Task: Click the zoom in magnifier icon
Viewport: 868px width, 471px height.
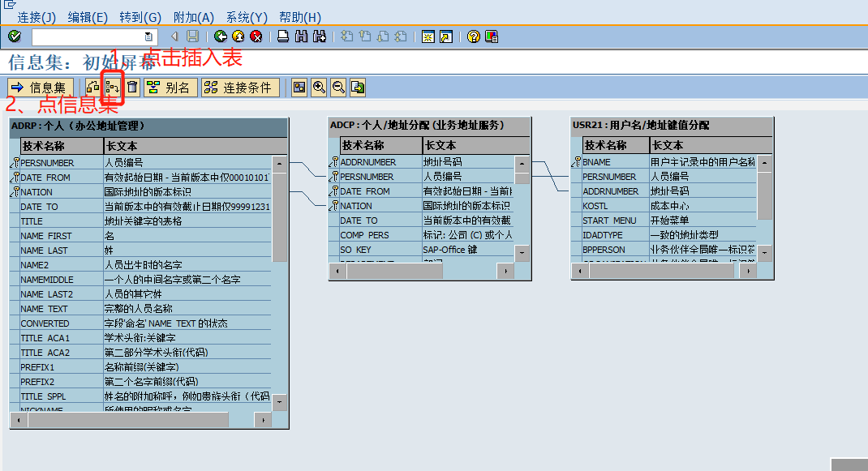Action: click(319, 86)
